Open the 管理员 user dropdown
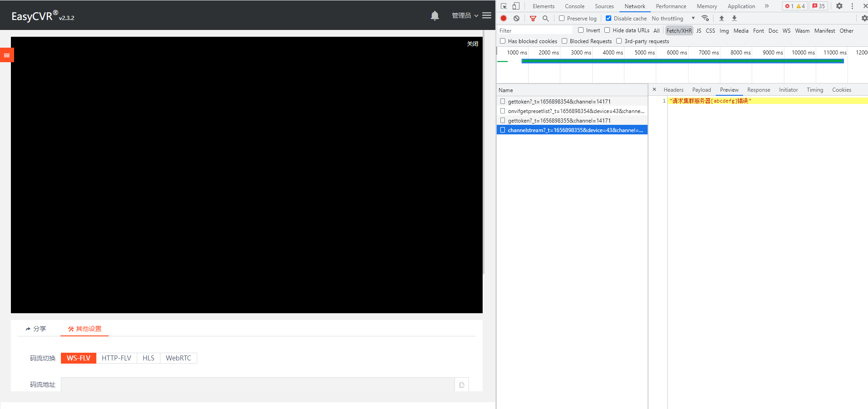Image resolution: width=868 pixels, height=409 pixels. point(465,15)
